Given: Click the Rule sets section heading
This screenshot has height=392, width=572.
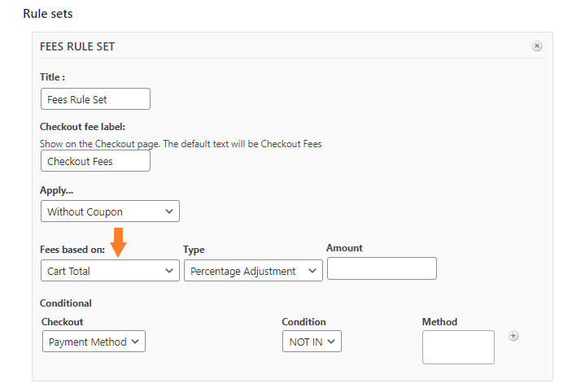Looking at the screenshot, I should (48, 14).
